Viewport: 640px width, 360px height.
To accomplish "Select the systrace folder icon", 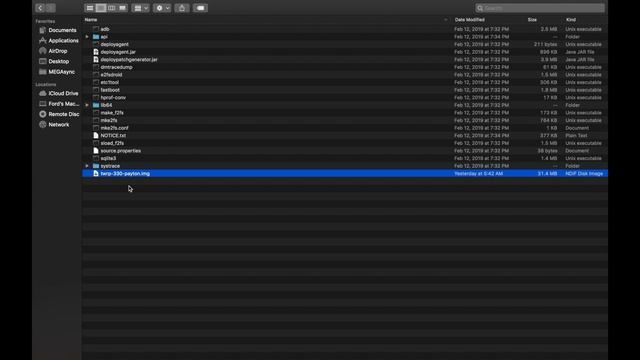I will [x=96, y=166].
